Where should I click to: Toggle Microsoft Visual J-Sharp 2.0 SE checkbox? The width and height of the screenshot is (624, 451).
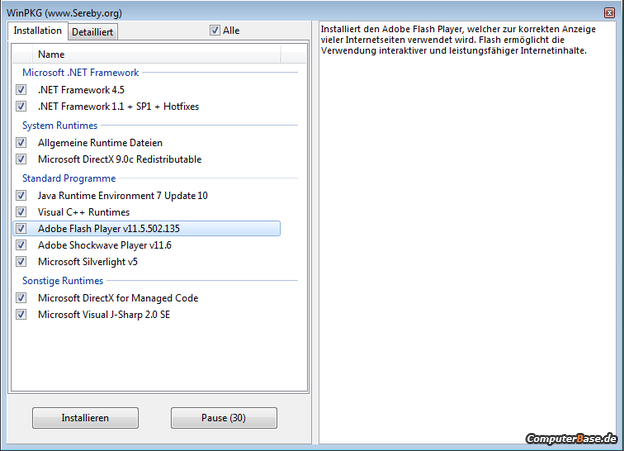(21, 314)
